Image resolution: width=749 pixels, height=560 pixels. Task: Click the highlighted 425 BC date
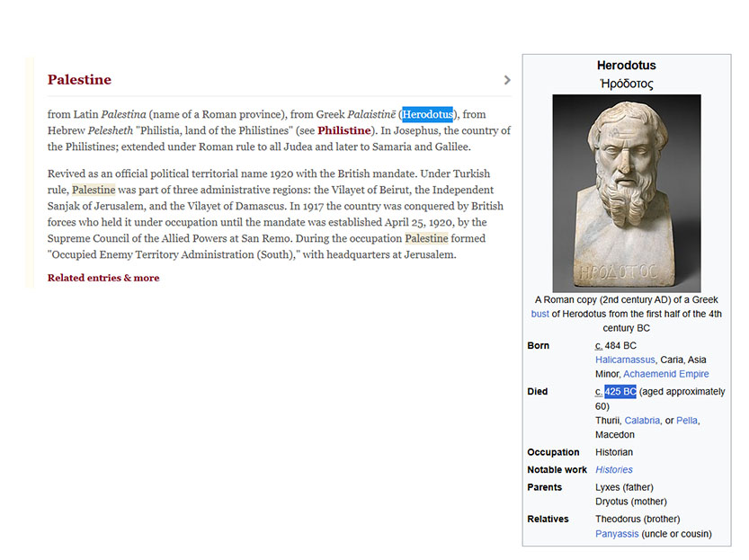tap(620, 392)
